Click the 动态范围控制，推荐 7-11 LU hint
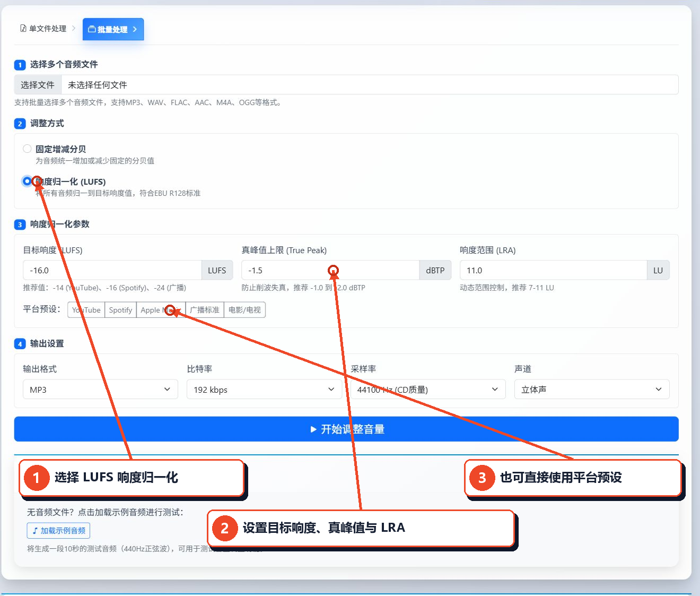 [x=507, y=288]
